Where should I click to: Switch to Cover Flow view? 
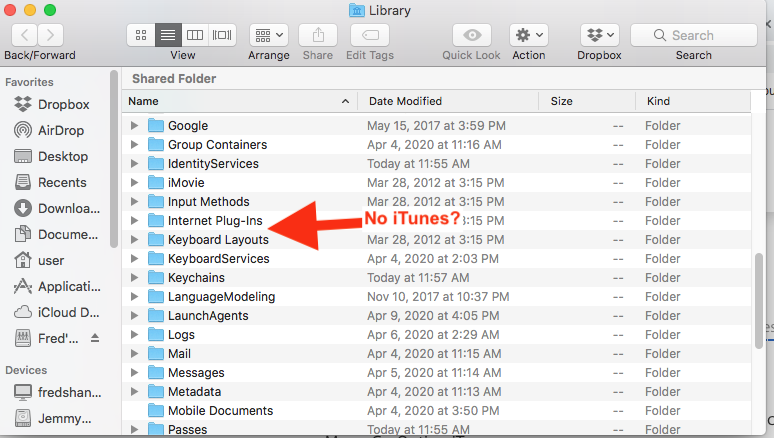222,35
